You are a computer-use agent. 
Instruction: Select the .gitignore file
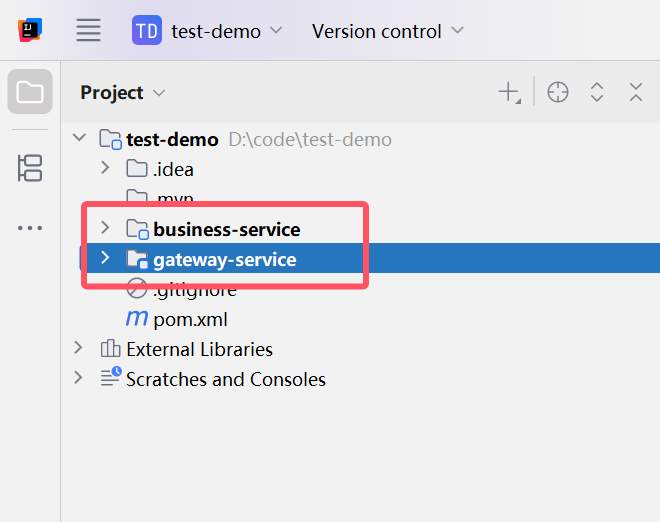[x=194, y=291]
